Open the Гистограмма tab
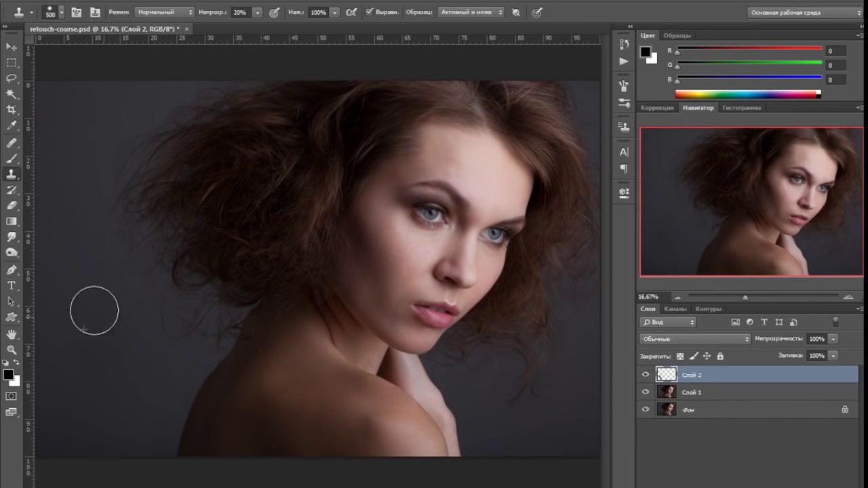This screenshot has width=868, height=488. point(741,108)
